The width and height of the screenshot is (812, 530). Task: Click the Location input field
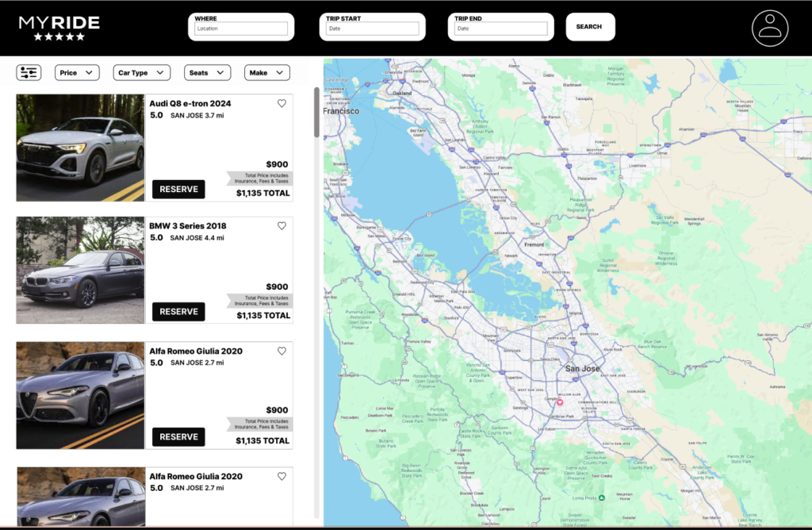tap(241, 29)
